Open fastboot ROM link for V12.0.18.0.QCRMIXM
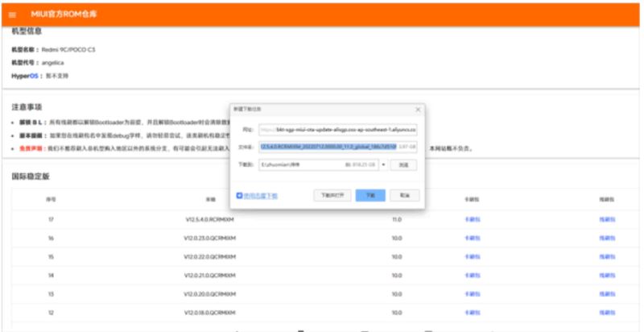This screenshot has height=332, width=644. click(607, 313)
